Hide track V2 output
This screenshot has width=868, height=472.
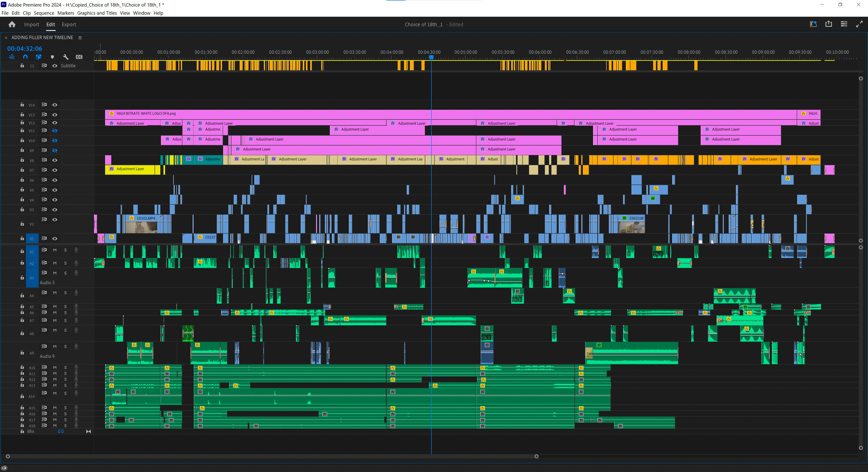(55, 219)
